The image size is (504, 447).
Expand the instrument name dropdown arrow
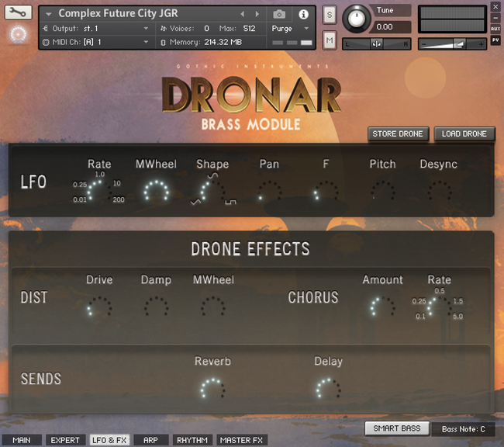tap(49, 14)
